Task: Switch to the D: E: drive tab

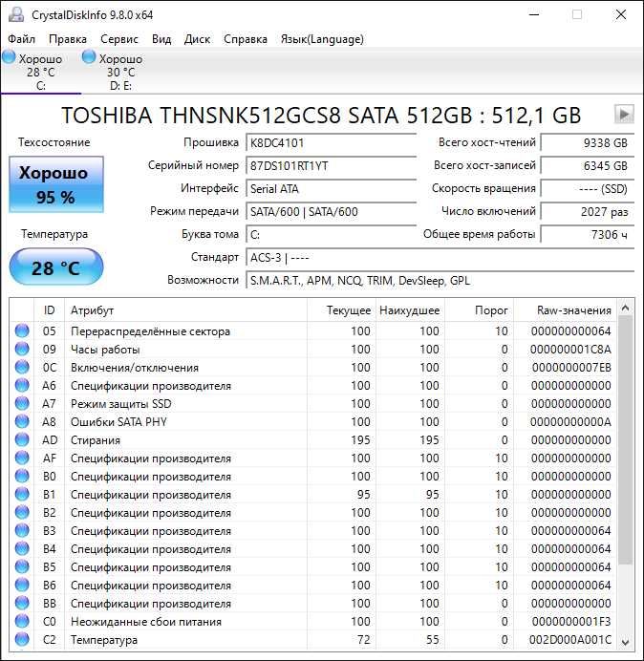Action: [x=120, y=71]
